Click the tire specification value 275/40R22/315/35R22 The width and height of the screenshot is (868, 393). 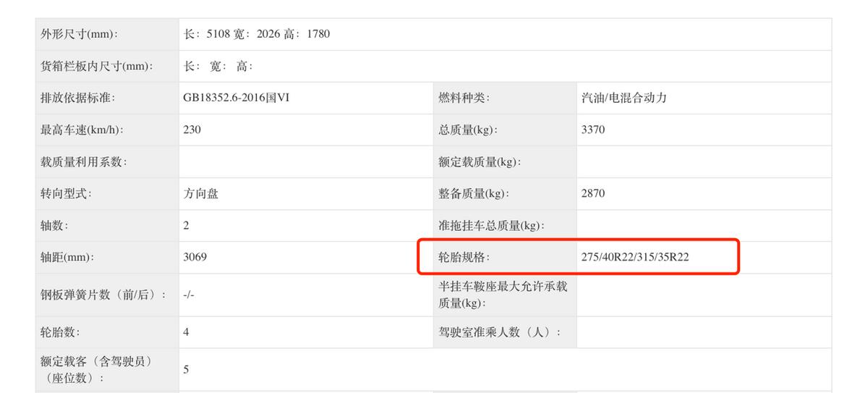point(635,257)
